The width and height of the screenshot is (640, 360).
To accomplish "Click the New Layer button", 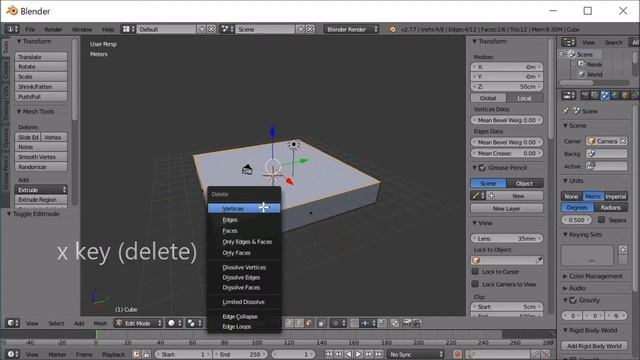I will pos(507,209).
